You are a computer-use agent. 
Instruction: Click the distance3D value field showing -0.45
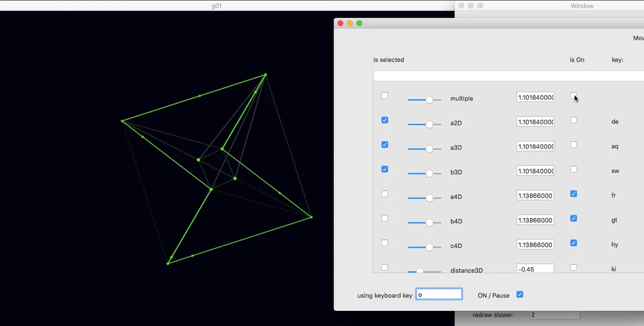[x=535, y=269]
